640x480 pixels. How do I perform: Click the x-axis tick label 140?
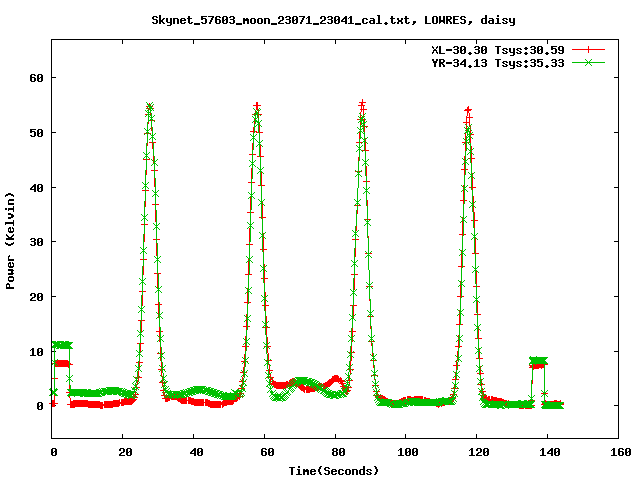[550, 452]
